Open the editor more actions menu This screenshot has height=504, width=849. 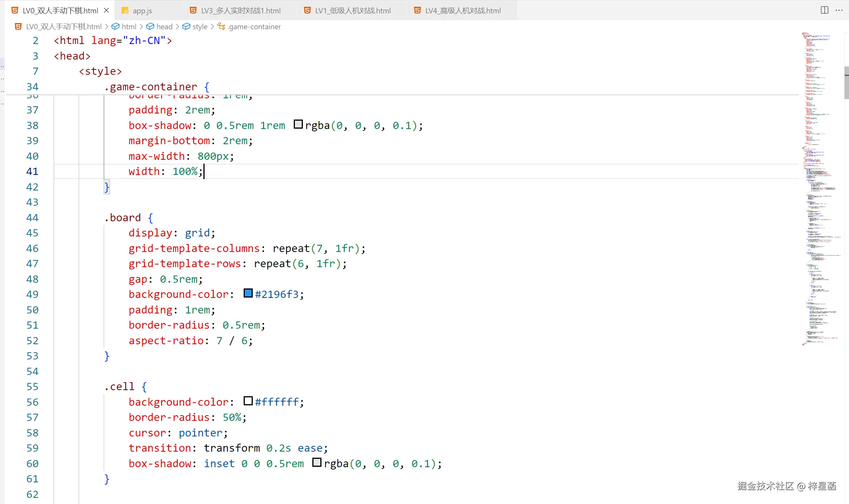[839, 10]
